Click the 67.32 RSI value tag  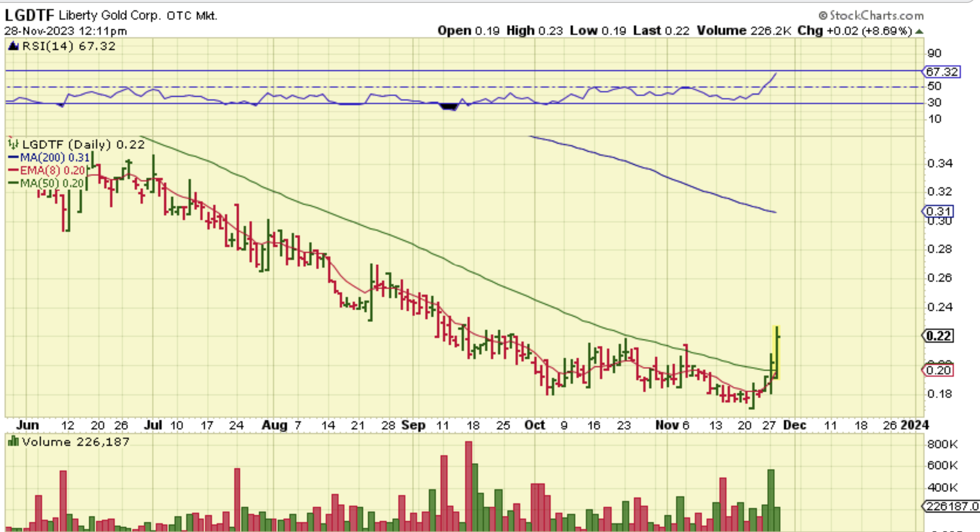click(942, 72)
